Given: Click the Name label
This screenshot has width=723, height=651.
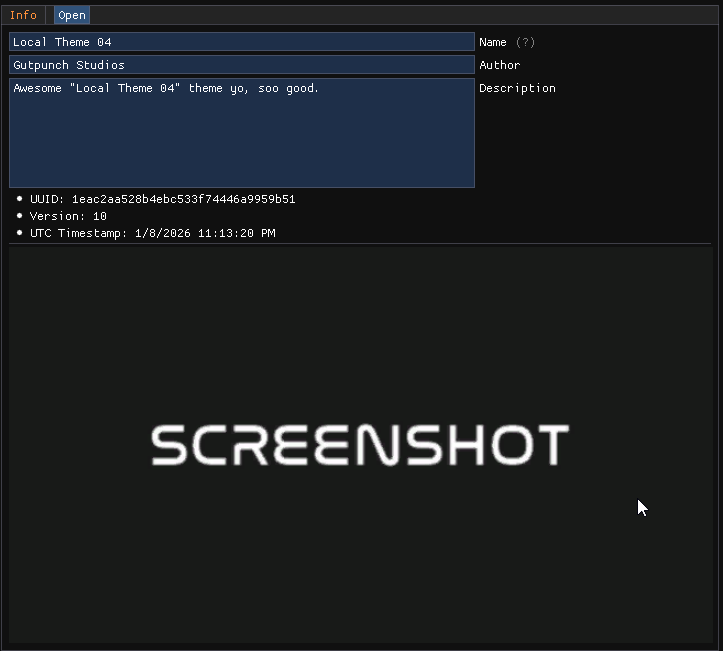Looking at the screenshot, I should click(x=493, y=42).
